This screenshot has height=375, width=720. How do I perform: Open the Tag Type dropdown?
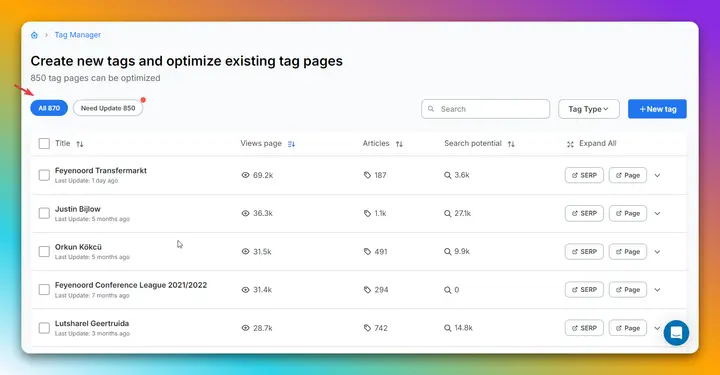pos(589,109)
